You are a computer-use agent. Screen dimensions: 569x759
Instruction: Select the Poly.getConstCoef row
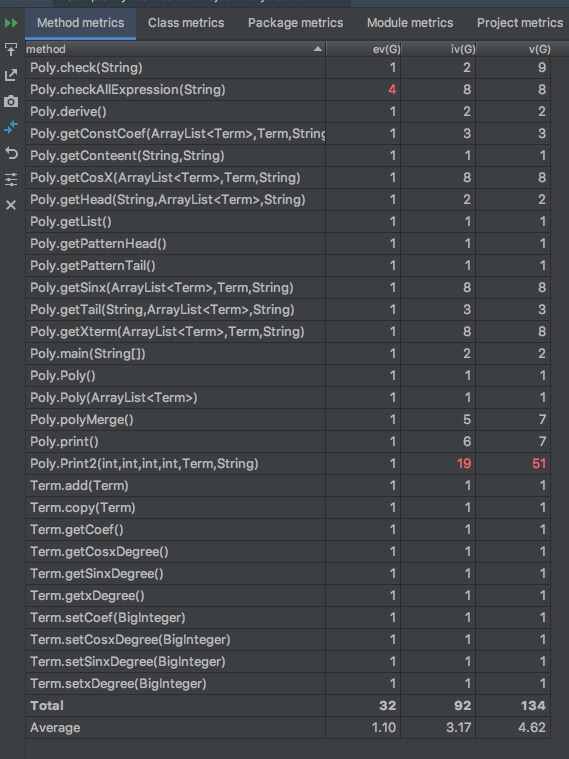pos(288,134)
